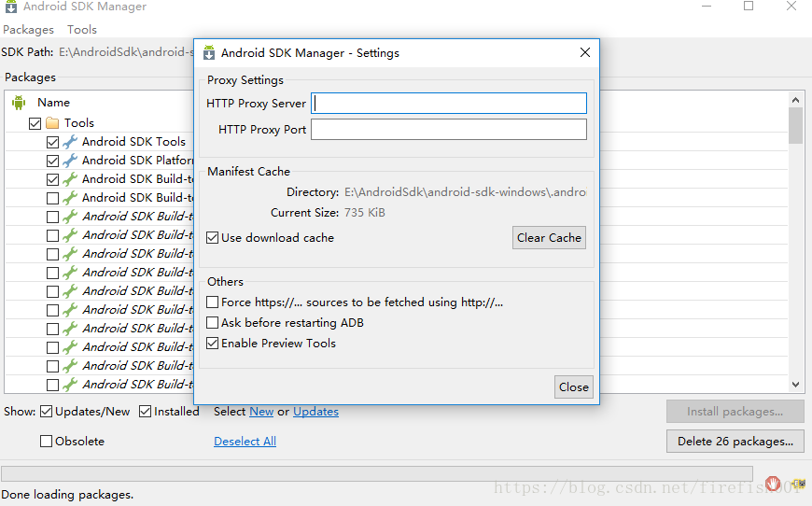Click Android robot icon in Name header
The image size is (812, 506).
point(19,103)
